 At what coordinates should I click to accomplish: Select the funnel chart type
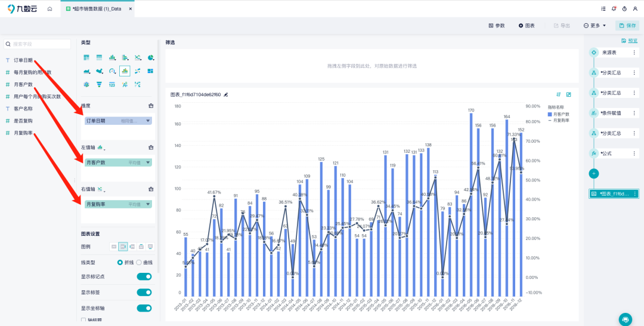(100, 84)
